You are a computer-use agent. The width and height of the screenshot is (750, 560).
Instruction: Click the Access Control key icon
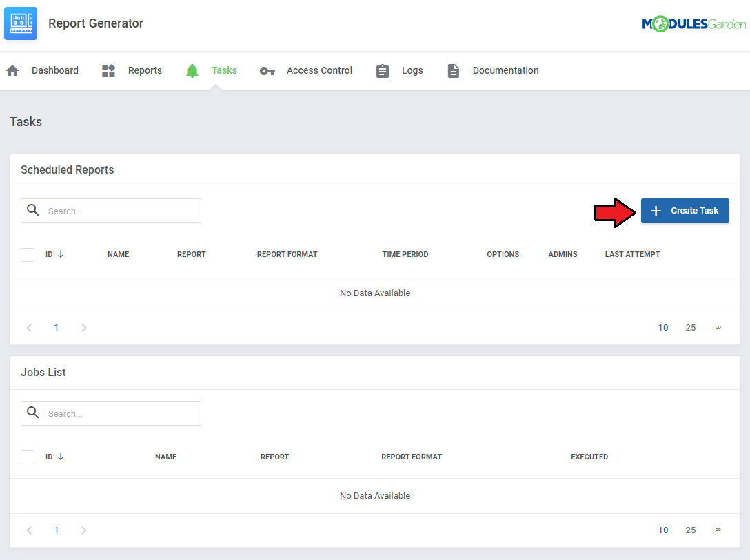(267, 71)
